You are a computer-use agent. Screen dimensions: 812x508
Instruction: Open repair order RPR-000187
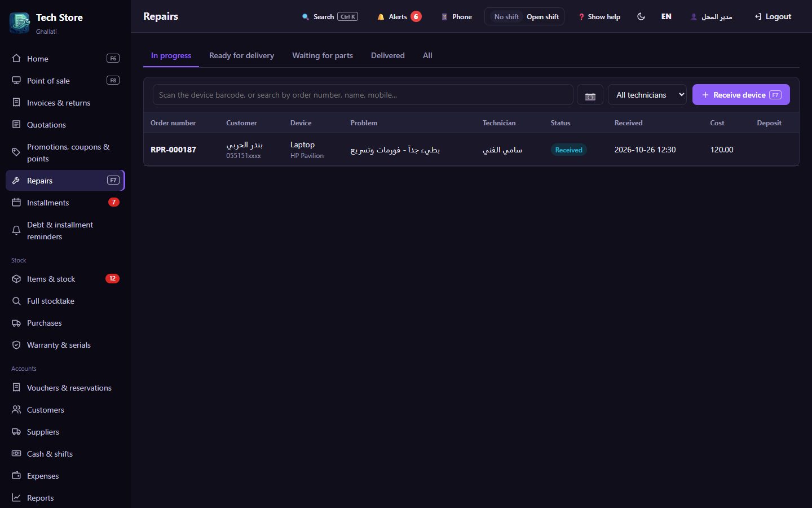[x=173, y=150]
